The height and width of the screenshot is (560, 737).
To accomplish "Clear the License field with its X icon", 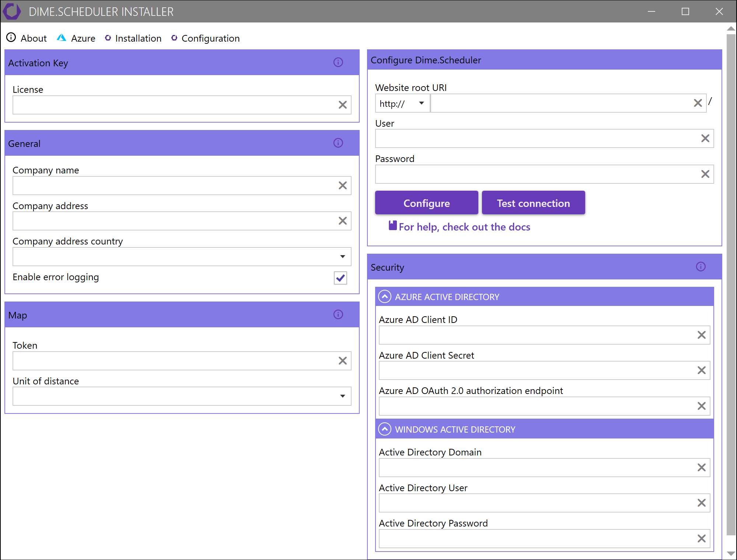I will tap(343, 105).
